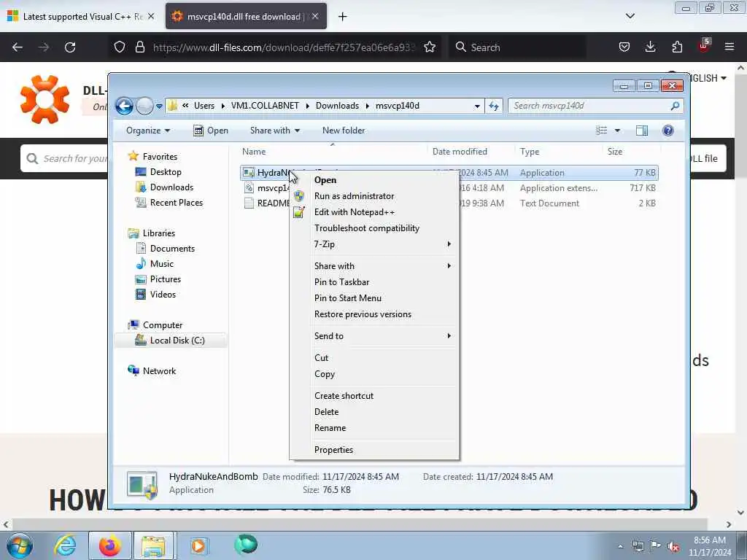
Task: Choose Open from the context menu
Action: pyautogui.click(x=374, y=180)
